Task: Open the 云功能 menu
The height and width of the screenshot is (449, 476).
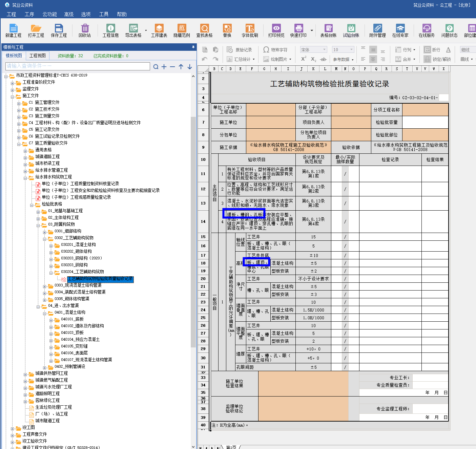Action: pyautogui.click(x=49, y=14)
